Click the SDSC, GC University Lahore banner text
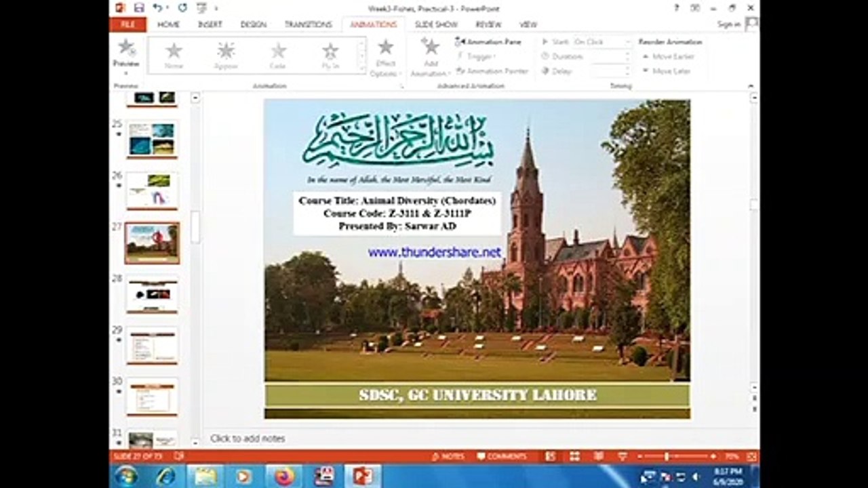 point(477,395)
